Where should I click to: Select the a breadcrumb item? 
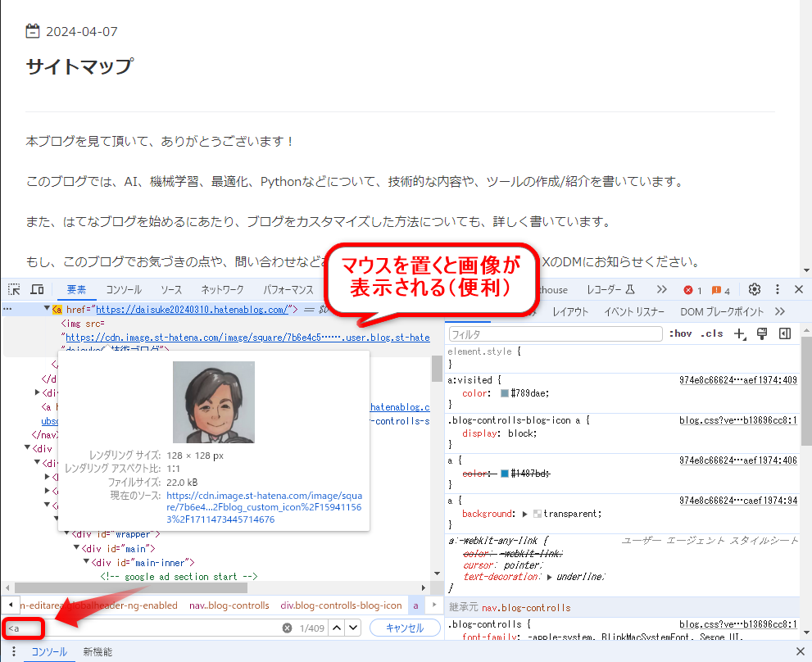(x=415, y=605)
